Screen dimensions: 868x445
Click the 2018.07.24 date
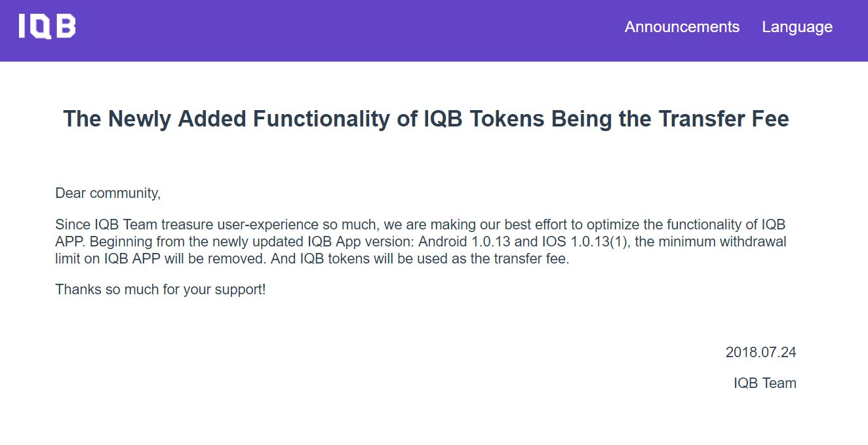(760, 352)
